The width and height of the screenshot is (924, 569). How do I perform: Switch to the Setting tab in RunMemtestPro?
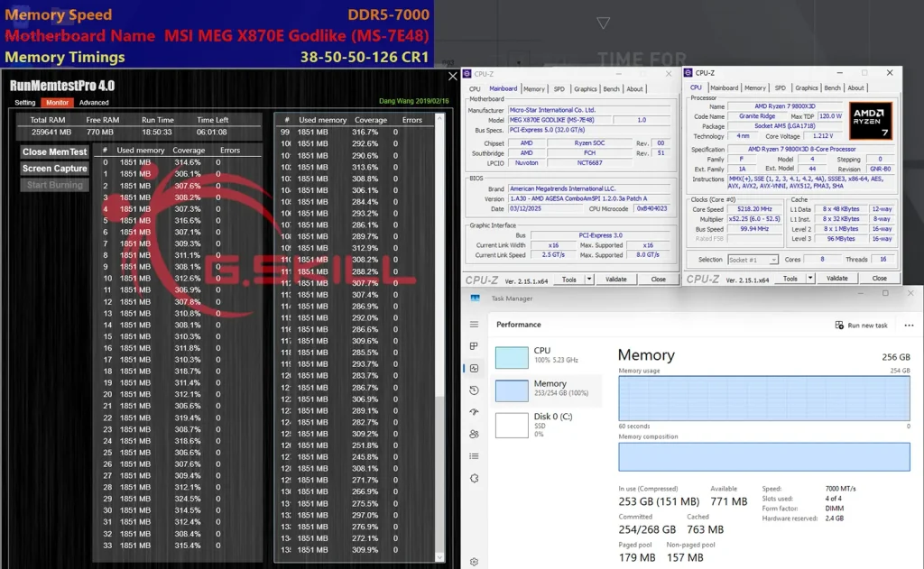tap(25, 103)
